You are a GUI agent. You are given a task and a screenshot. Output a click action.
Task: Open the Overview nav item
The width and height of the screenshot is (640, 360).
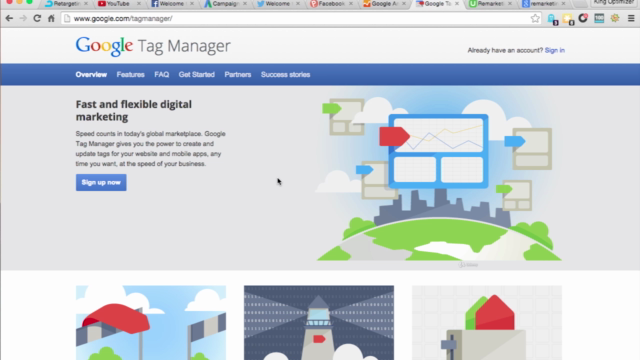point(91,75)
